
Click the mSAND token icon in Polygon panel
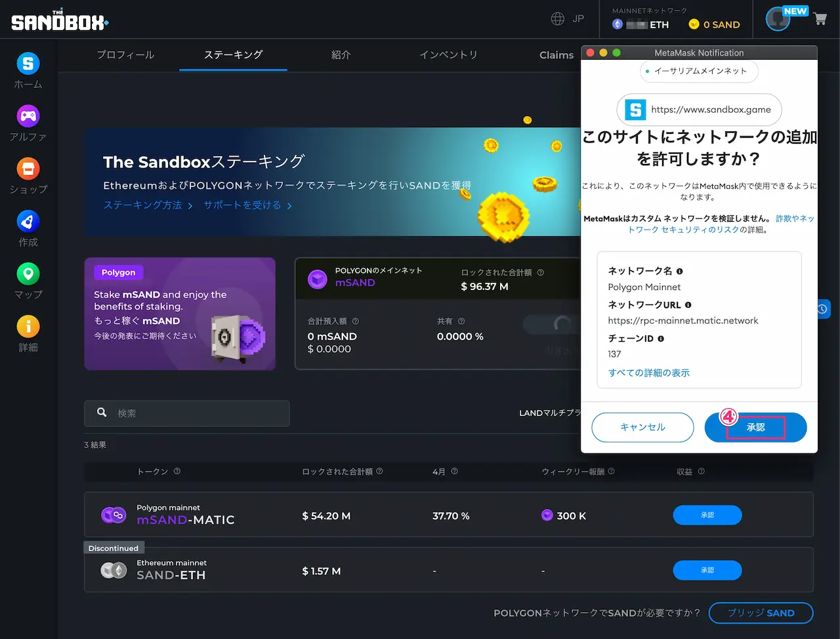click(318, 279)
